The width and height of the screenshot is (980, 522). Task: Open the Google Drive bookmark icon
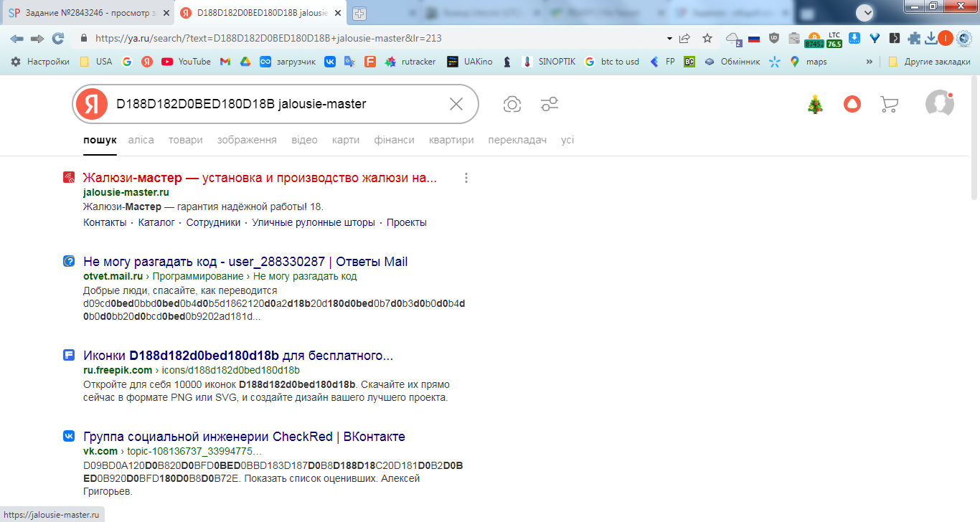(245, 62)
